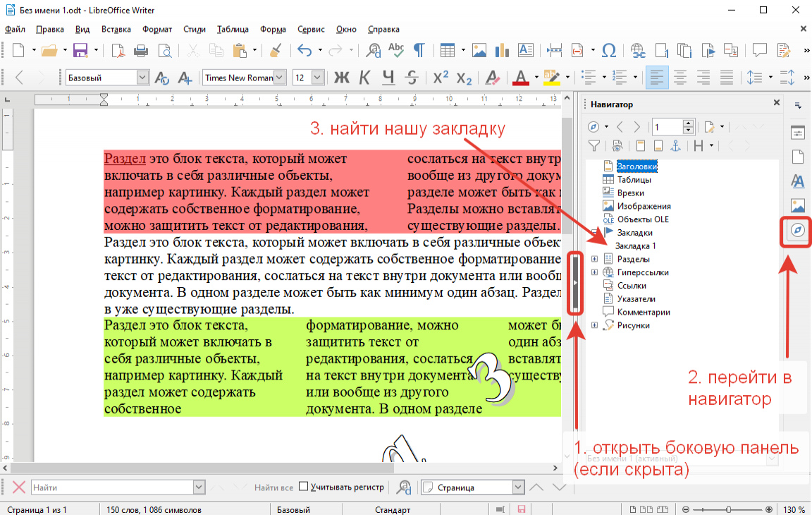Insert a table icon

pyautogui.click(x=448, y=50)
